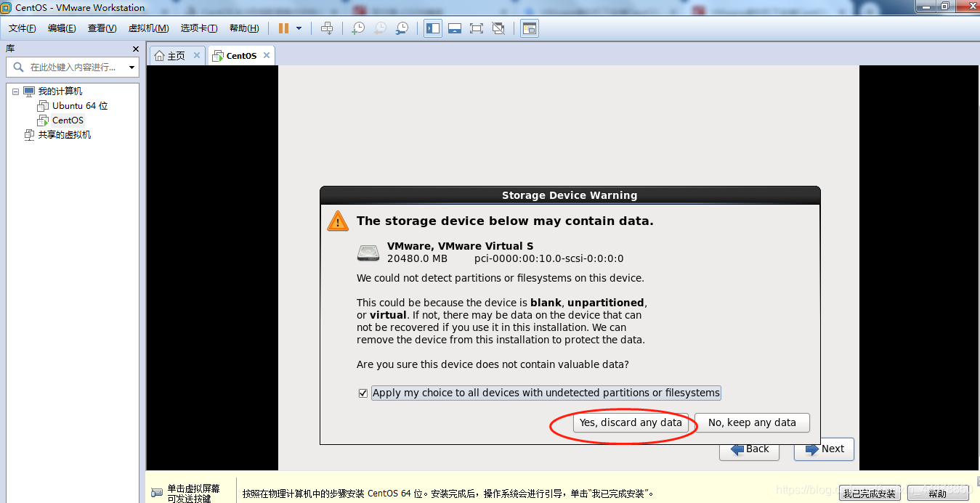This screenshot has width=980, height=503.
Task: Switch to unity mode icon
Action: pyautogui.click(x=498, y=28)
